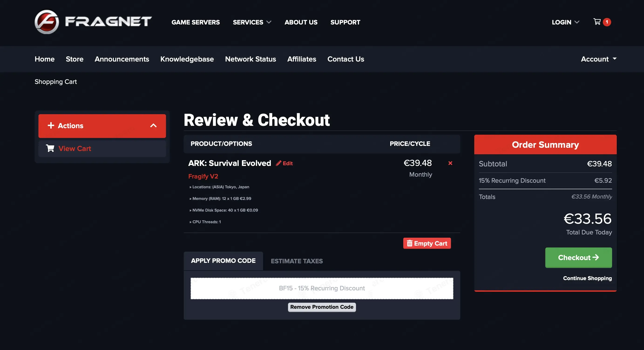Remove ARK: Survival Evolved with red X
Screen dimensions: 644x350
click(450, 163)
